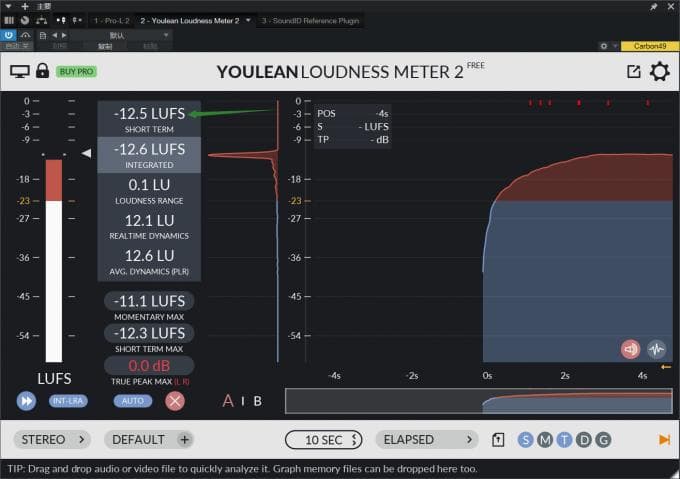The image size is (680, 479).
Task: Click the LUFS level meter bar
Action: pos(54,261)
